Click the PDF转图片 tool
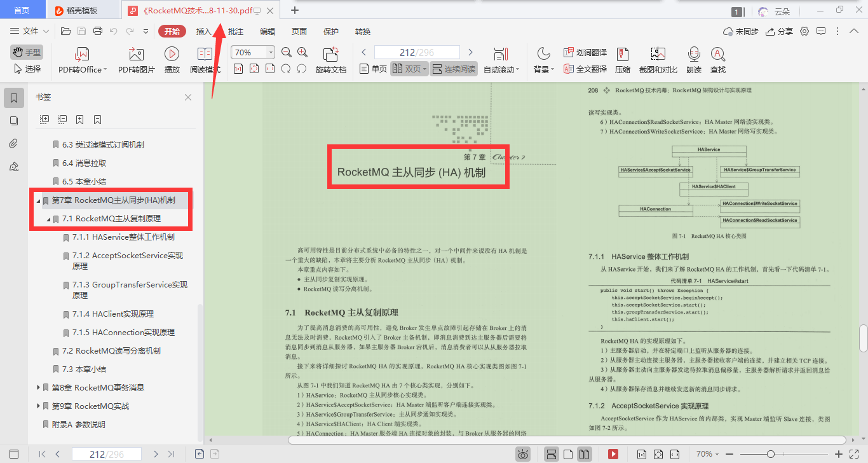This screenshot has height=463, width=868. pyautogui.click(x=137, y=61)
